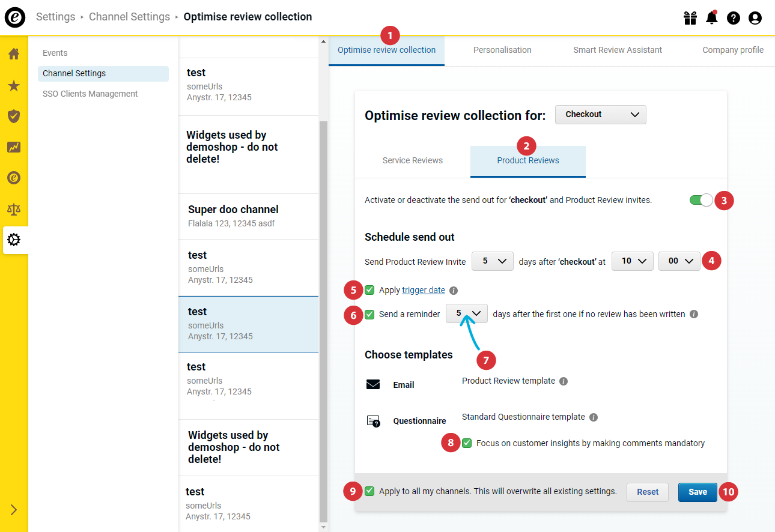Switch to the Company profile tab

733,50
